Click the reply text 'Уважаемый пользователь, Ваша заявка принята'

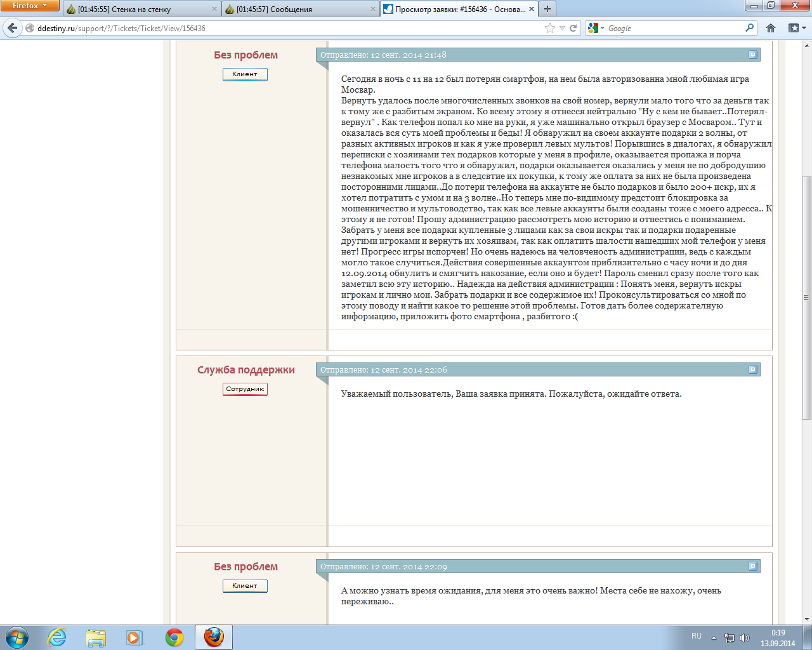tap(443, 394)
